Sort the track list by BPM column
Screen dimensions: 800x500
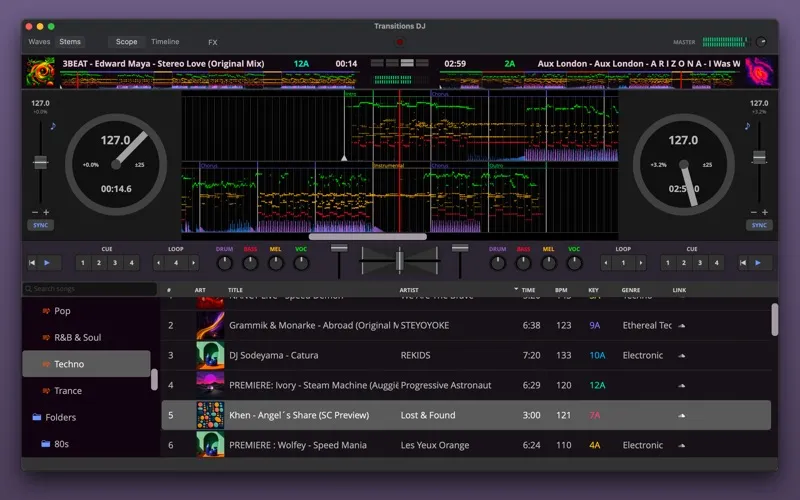click(561, 290)
